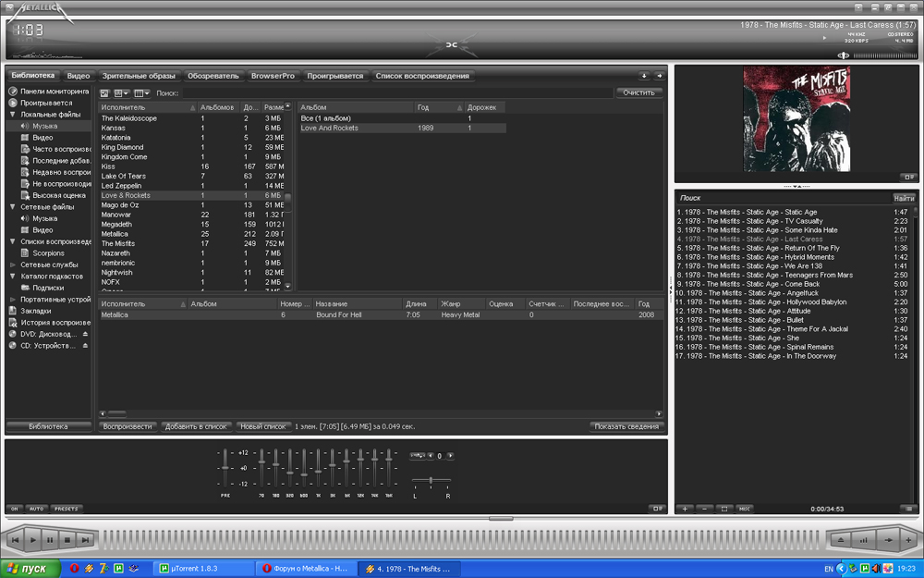
Task: Switch to the Зрительные образы tab
Action: pos(138,76)
